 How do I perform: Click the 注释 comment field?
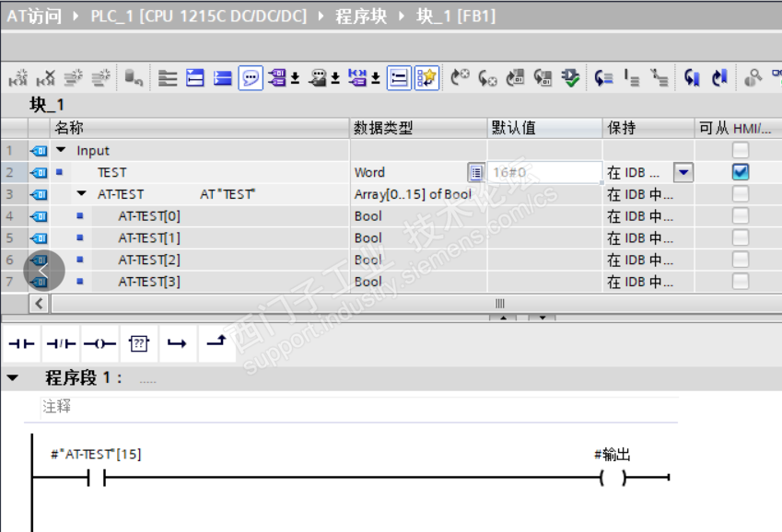[359, 407]
